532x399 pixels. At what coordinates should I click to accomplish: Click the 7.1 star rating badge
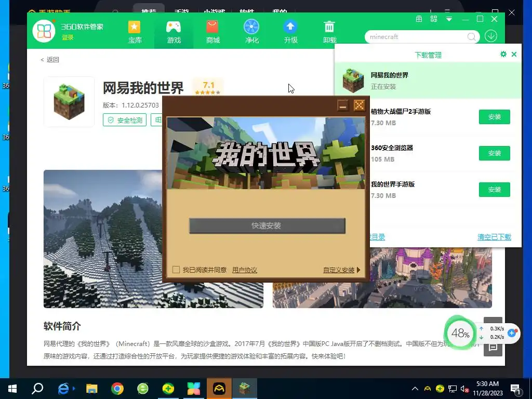click(208, 87)
